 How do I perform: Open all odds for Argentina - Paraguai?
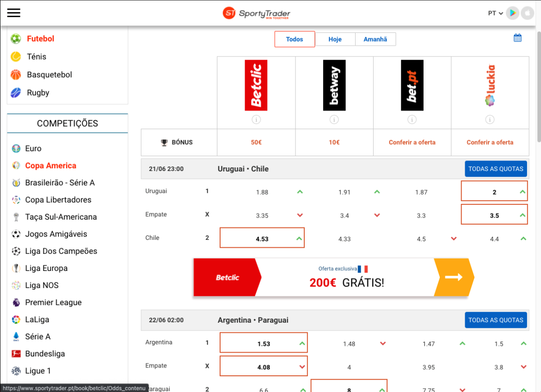(496, 320)
